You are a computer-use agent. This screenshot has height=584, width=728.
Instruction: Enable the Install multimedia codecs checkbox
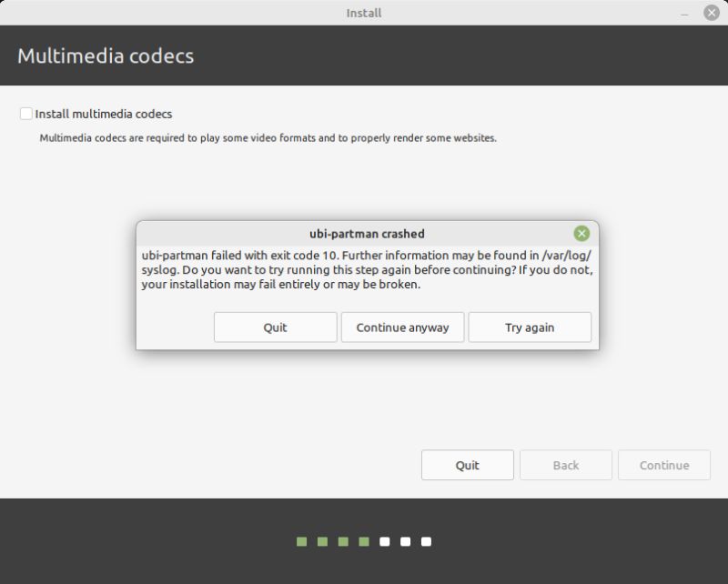(25, 114)
